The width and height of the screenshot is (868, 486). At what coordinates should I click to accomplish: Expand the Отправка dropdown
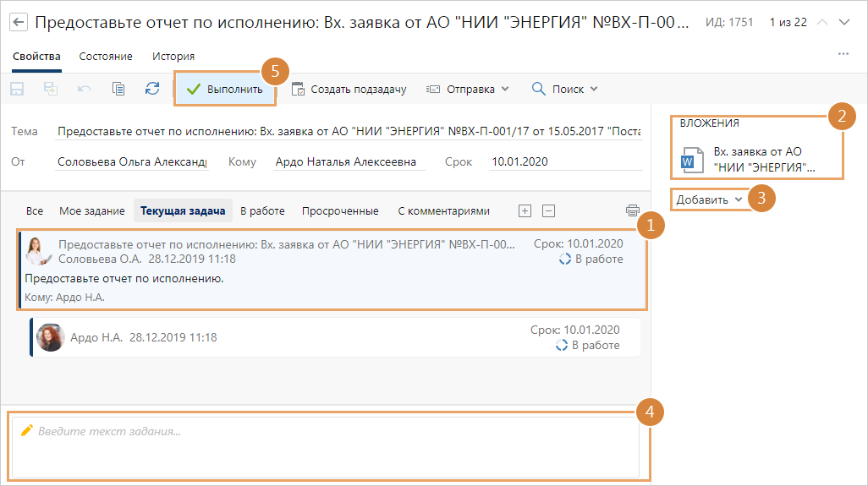point(467,89)
